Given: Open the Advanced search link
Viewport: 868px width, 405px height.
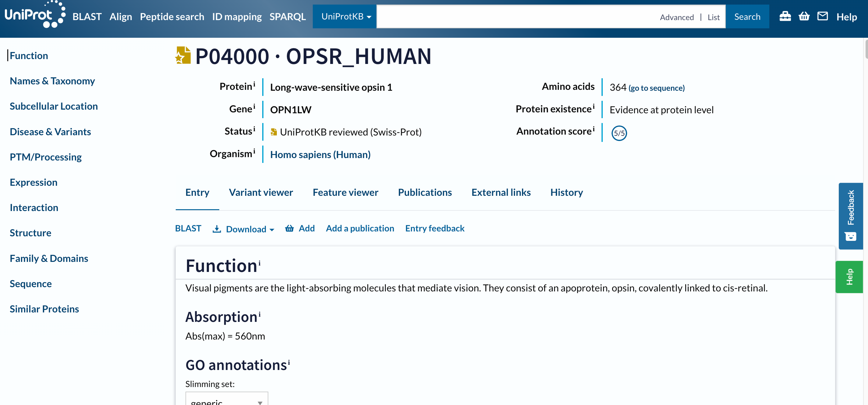Looking at the screenshot, I should 677,17.
